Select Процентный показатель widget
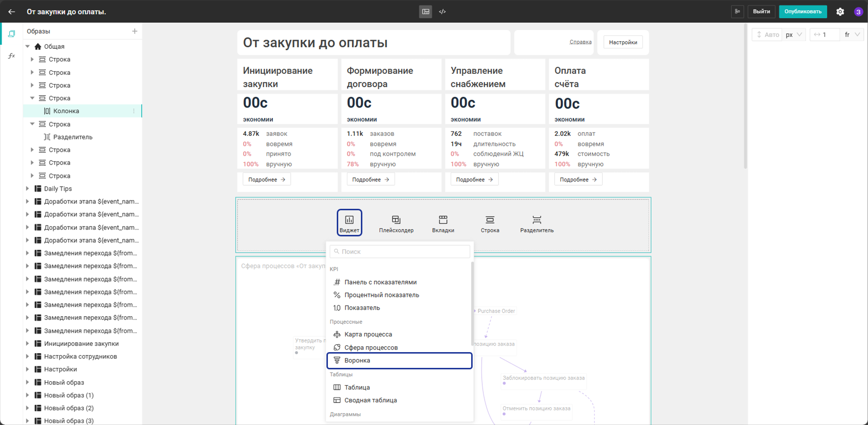 click(399, 295)
